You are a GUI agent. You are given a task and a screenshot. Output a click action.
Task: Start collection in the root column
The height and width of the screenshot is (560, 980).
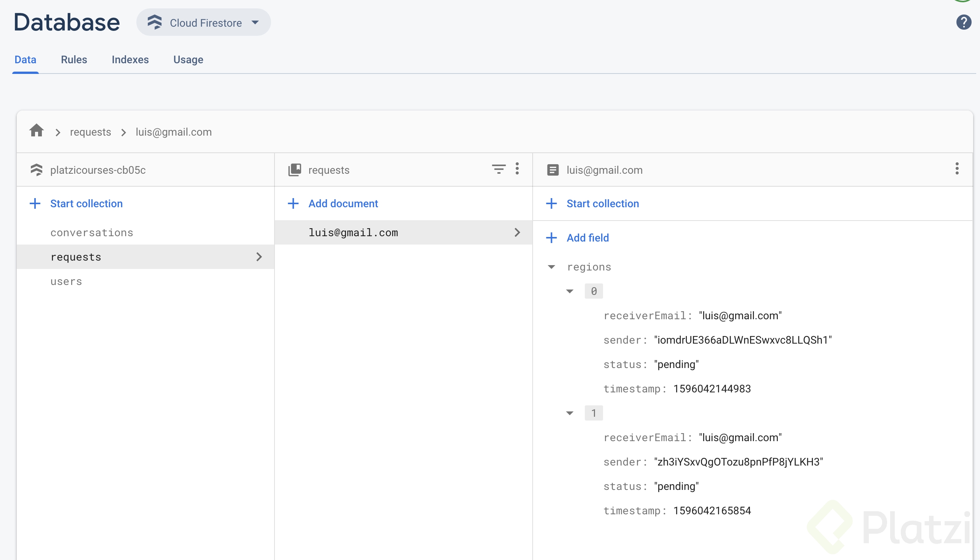pos(86,203)
